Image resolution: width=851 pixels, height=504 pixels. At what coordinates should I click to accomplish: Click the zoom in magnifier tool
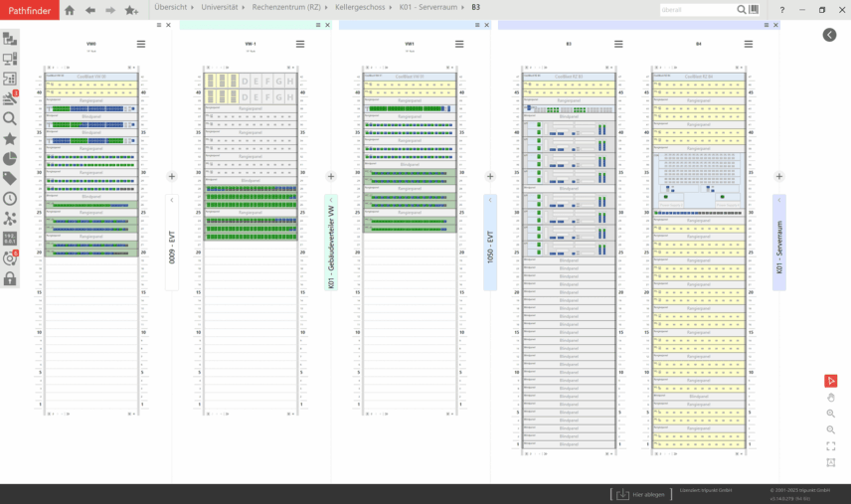[830, 414]
